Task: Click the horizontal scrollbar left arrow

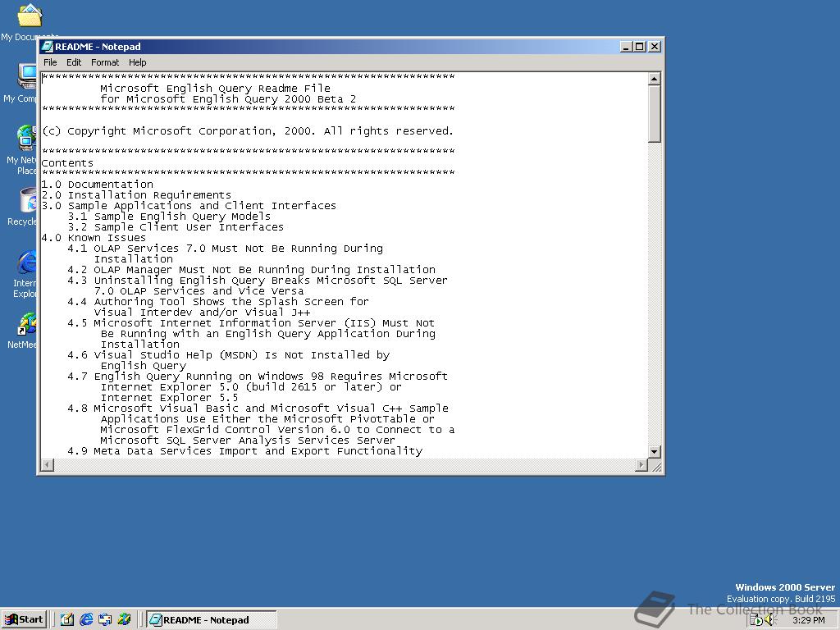Action: pyautogui.click(x=47, y=464)
